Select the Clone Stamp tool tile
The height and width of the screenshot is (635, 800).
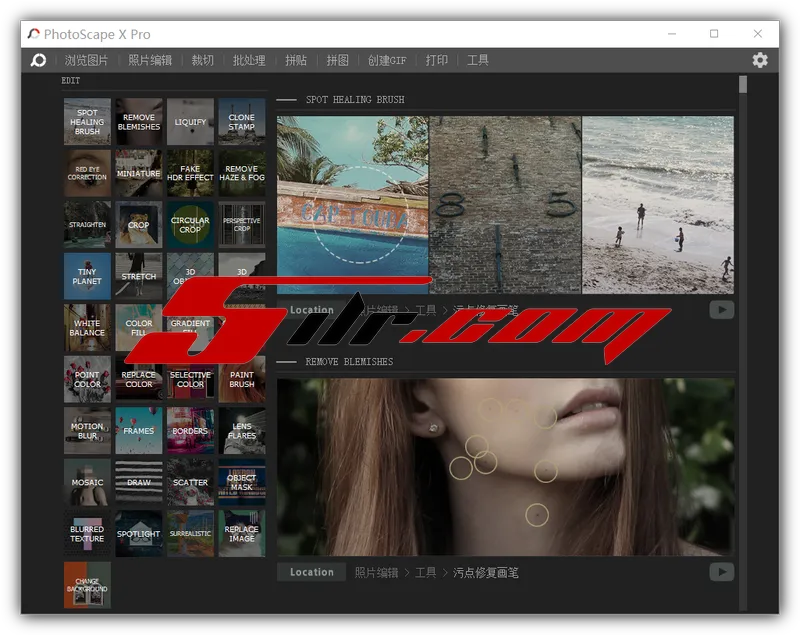tap(242, 122)
